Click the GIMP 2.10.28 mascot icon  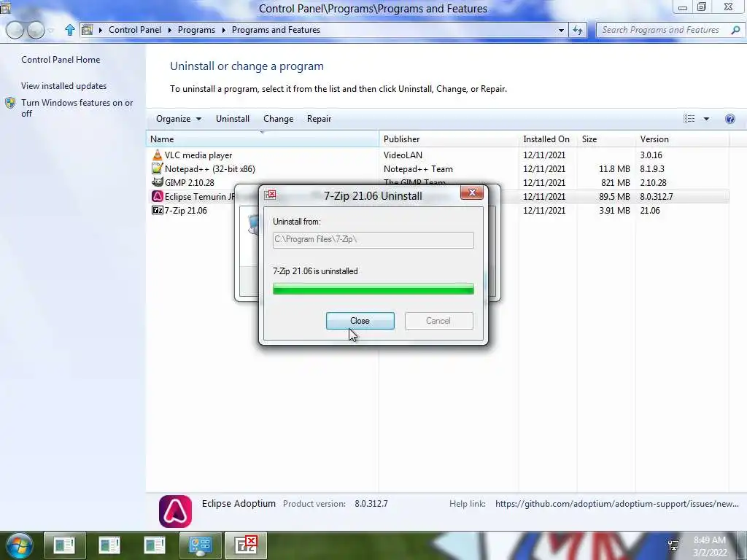click(158, 182)
